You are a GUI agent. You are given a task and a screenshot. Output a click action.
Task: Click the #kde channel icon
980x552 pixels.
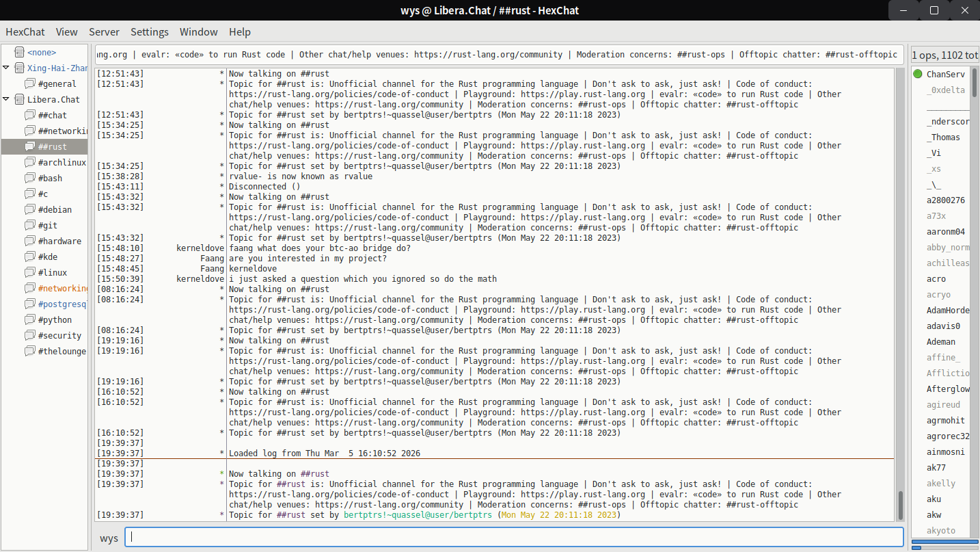click(x=30, y=257)
